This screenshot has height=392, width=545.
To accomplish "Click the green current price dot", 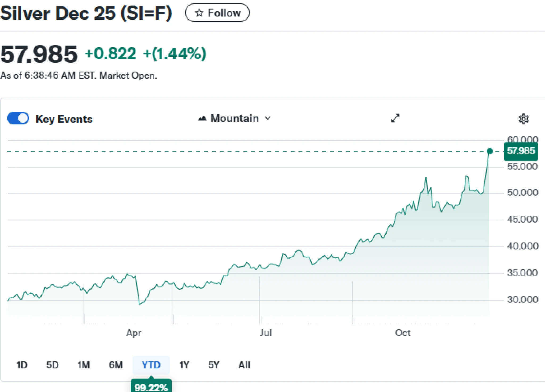I will click(490, 151).
